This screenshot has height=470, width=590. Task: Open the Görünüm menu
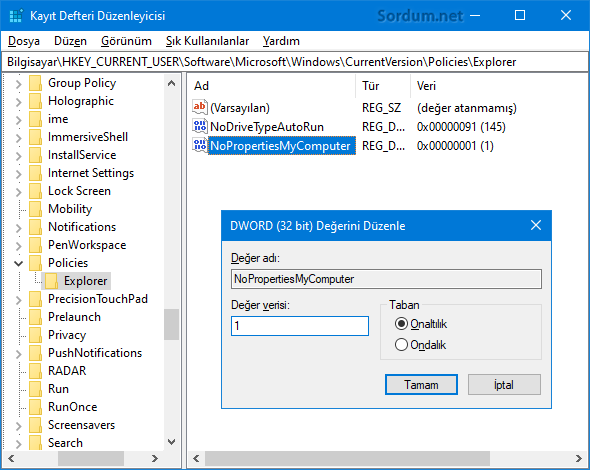(x=126, y=41)
